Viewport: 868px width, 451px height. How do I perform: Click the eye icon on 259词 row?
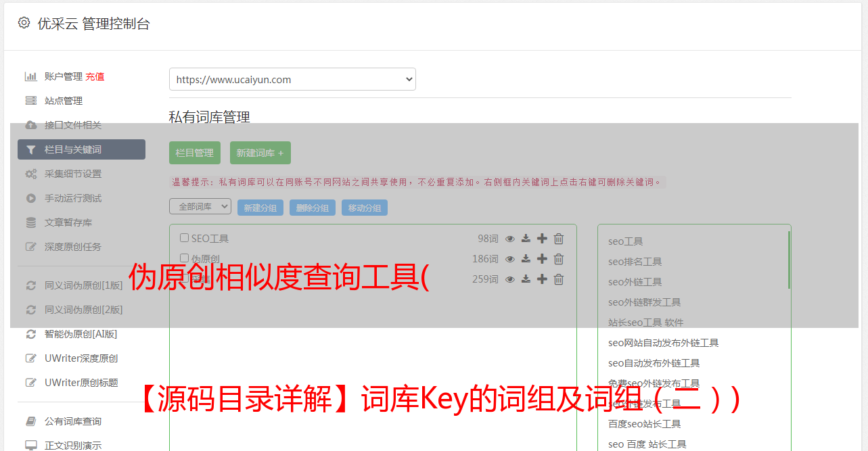[x=510, y=279]
